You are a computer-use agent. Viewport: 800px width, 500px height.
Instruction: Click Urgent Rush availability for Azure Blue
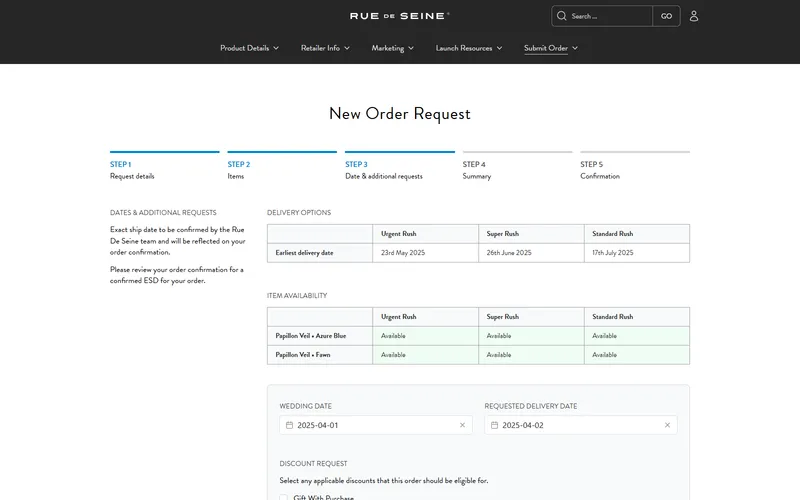click(426, 336)
